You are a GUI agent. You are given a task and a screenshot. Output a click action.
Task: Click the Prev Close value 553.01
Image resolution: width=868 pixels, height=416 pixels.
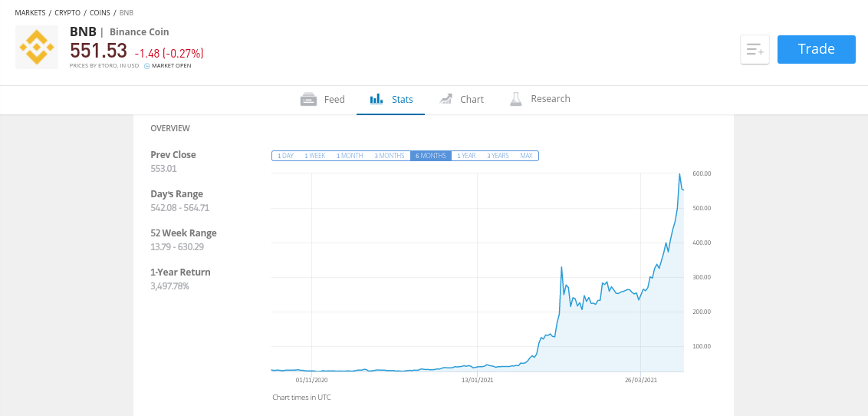(x=163, y=168)
